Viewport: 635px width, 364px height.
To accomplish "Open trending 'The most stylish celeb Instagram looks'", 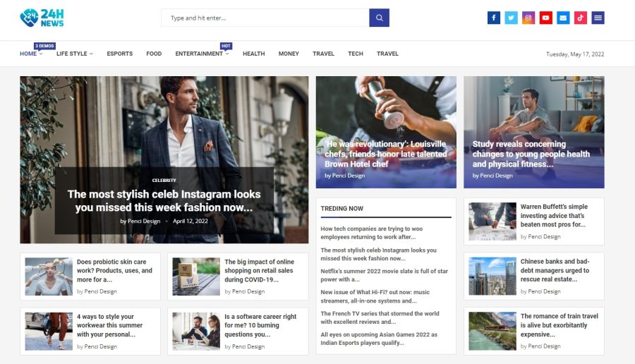I will pos(379,254).
